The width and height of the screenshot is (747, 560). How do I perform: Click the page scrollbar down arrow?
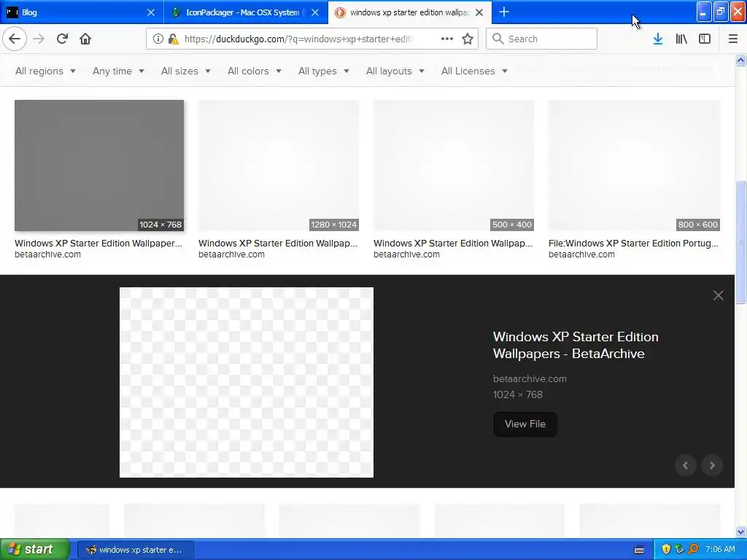point(740,532)
